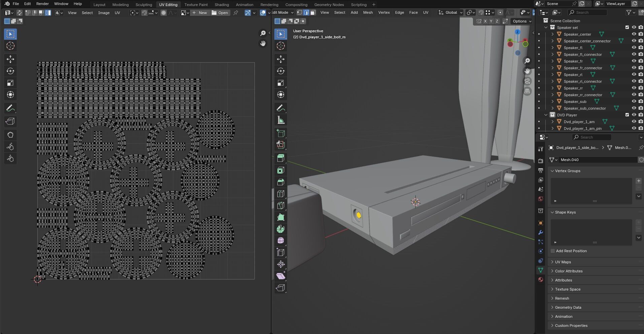Select the Rip Region tool in 3D viewport
Screen dimensions: 644x334
coord(281,288)
